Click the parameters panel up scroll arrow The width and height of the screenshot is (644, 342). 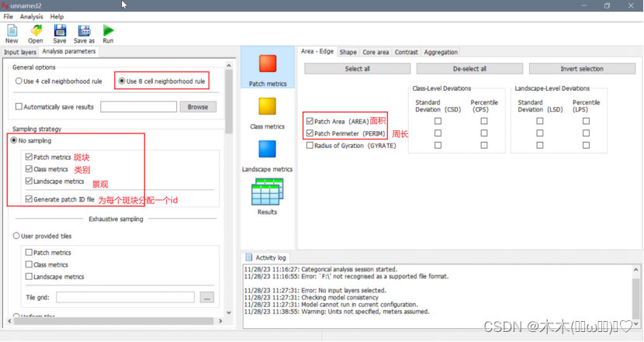point(229,65)
